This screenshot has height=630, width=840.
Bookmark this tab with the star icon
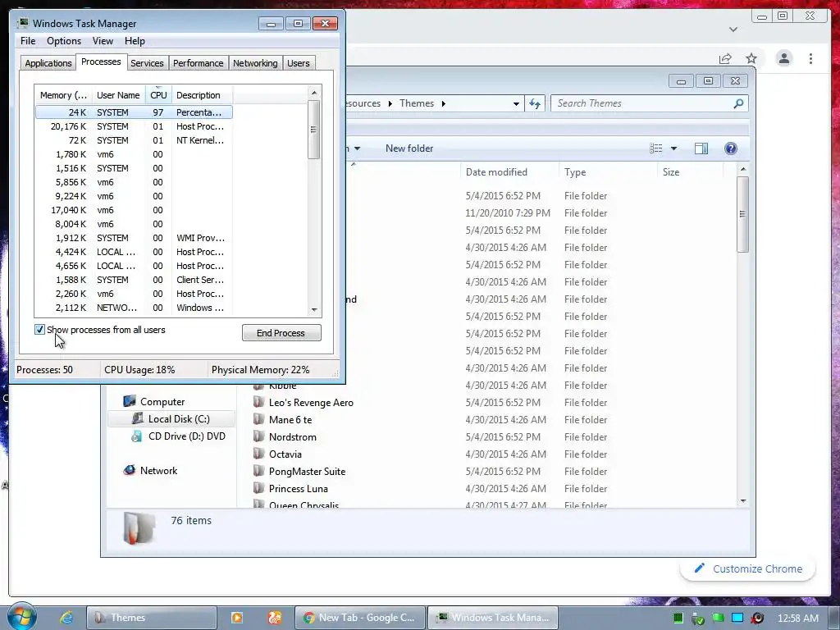(751, 58)
